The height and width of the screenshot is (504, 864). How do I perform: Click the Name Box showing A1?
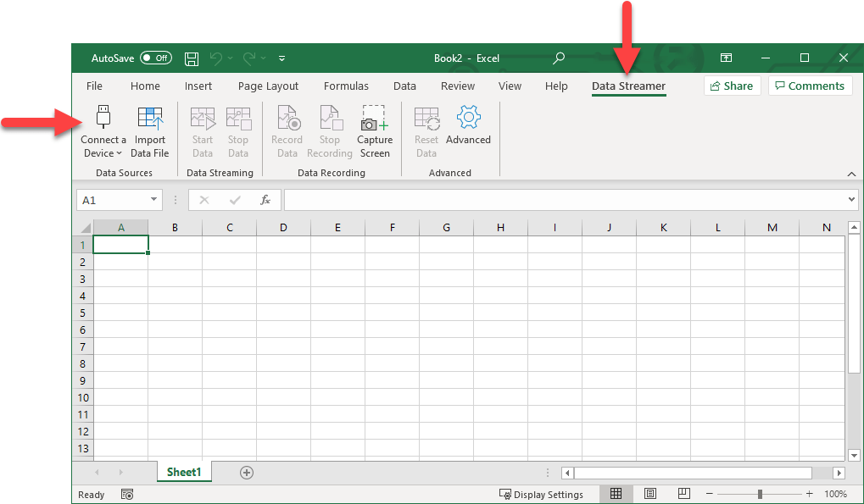(113, 200)
